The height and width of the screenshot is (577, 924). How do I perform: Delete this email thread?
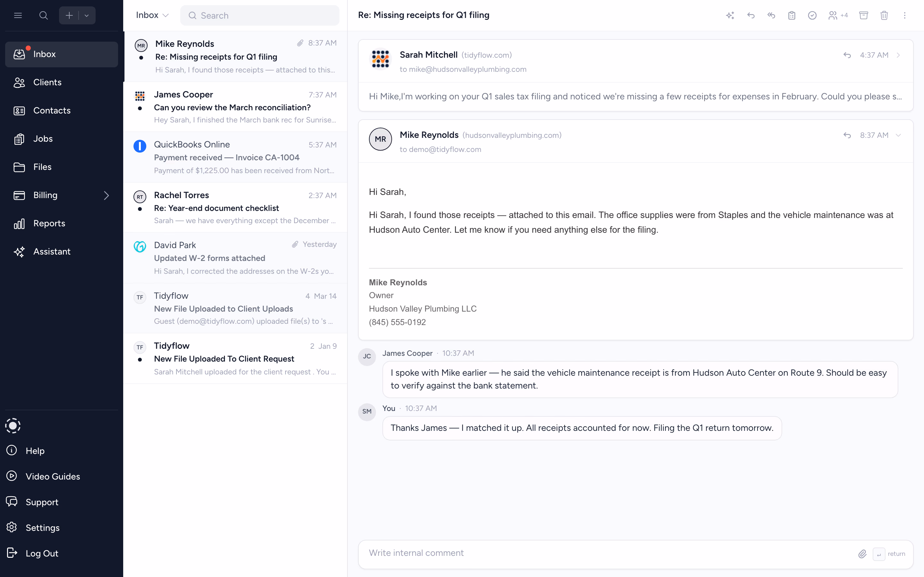tap(884, 15)
